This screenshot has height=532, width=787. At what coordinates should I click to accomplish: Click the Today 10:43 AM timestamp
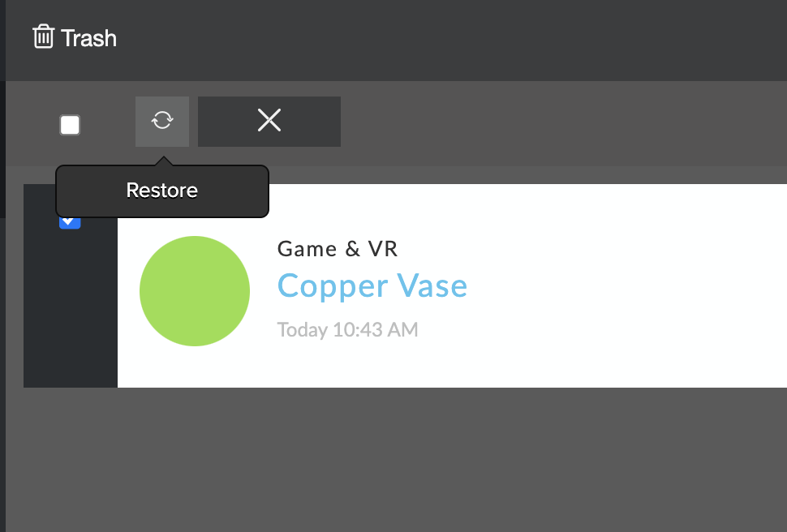347,330
